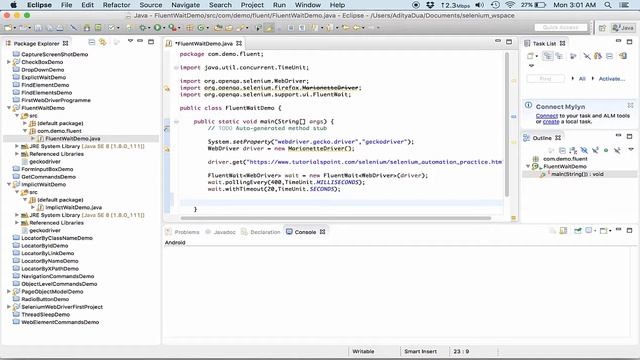This screenshot has width=640, height=360.
Task: Toggle Categorized view in Task List
Action: tap(548, 56)
